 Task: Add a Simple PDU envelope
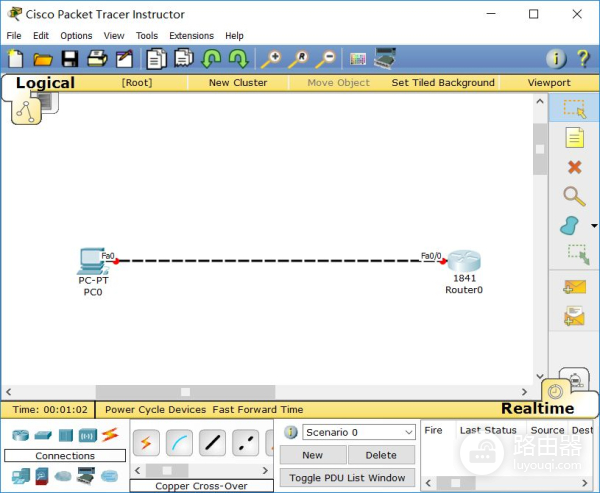[x=574, y=287]
